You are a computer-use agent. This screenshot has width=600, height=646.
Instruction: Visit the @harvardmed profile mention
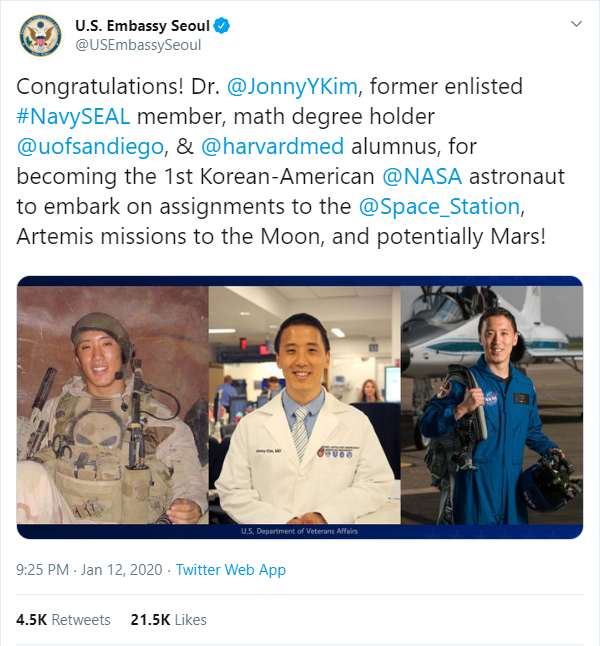[x=266, y=148]
